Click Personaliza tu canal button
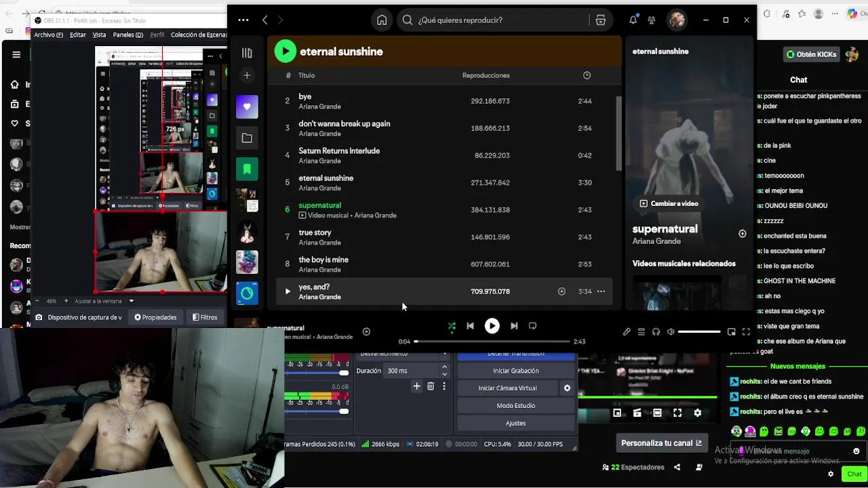Screen dimensions: 868x488 (661, 443)
